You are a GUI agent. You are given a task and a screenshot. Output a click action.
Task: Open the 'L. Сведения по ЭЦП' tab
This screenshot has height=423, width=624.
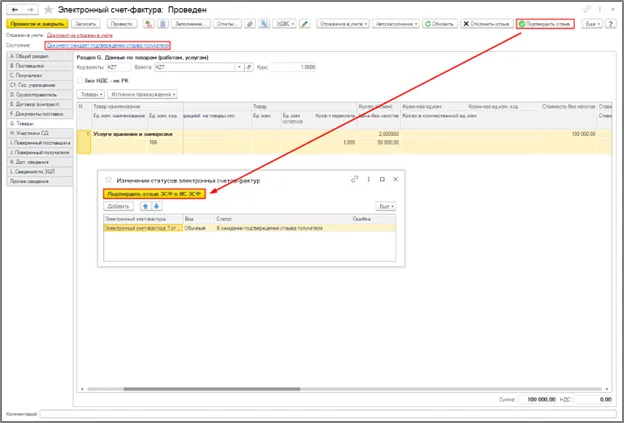tap(39, 172)
